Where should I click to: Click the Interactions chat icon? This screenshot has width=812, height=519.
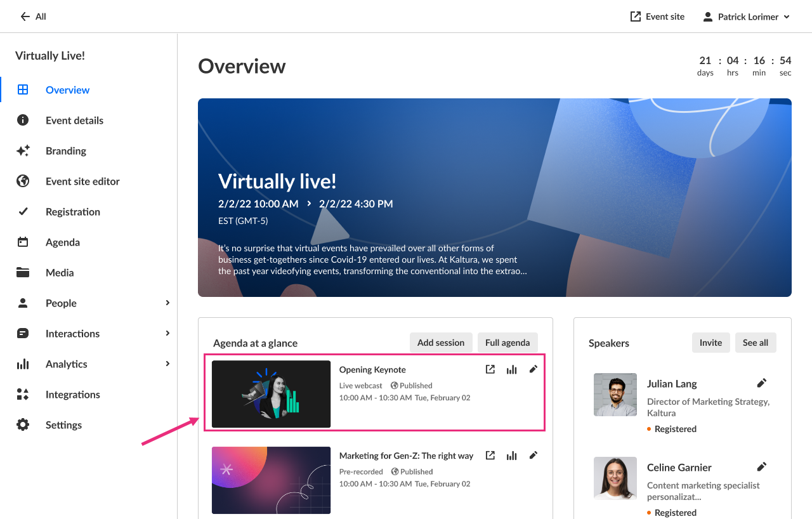(x=23, y=333)
